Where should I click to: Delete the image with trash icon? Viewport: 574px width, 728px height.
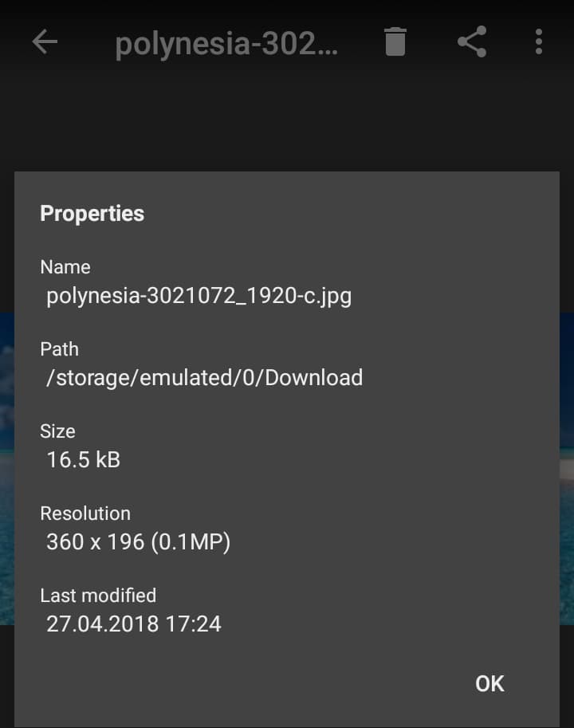pos(395,42)
